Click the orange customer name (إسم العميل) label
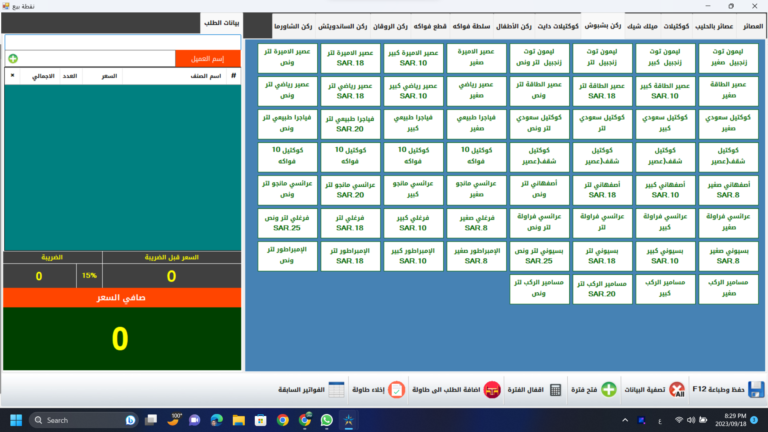 (208, 59)
